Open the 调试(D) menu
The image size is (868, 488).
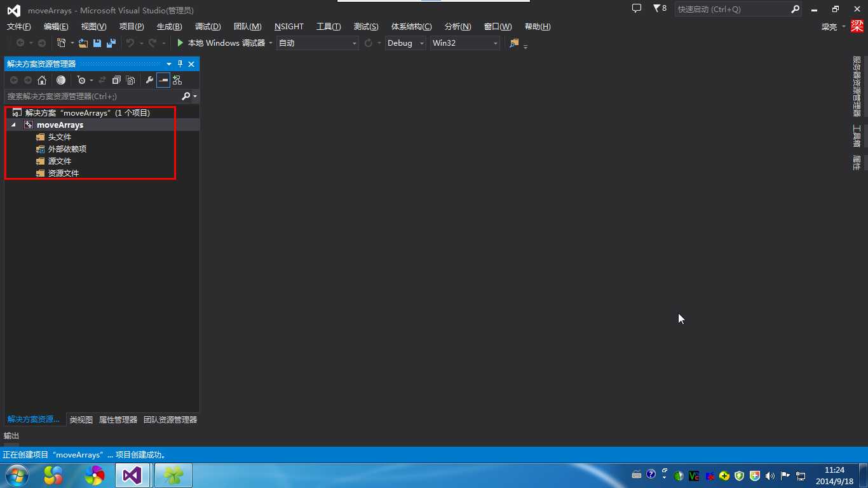(x=208, y=26)
